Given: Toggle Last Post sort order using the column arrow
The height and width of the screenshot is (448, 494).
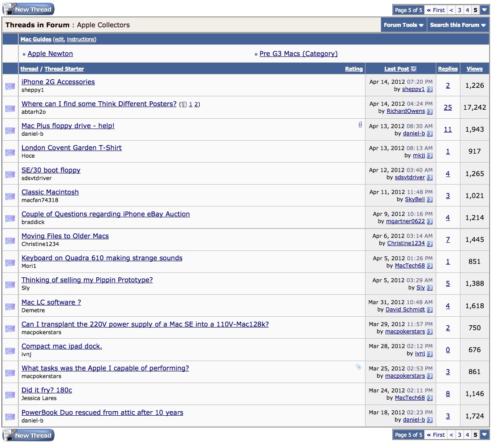Looking at the screenshot, I should point(413,68).
